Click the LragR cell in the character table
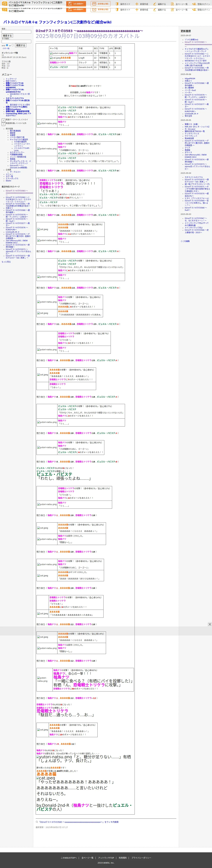The width and height of the screenshot is (212, 868). [x=85, y=58]
